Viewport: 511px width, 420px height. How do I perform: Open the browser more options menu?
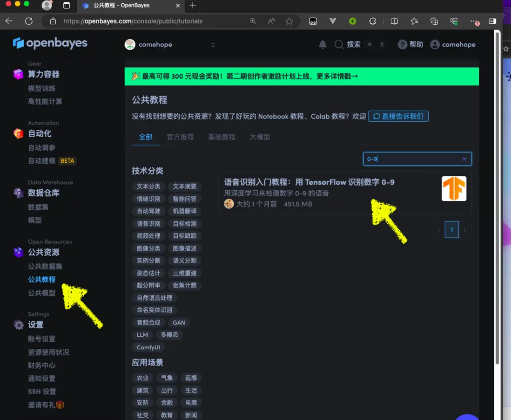[474, 21]
